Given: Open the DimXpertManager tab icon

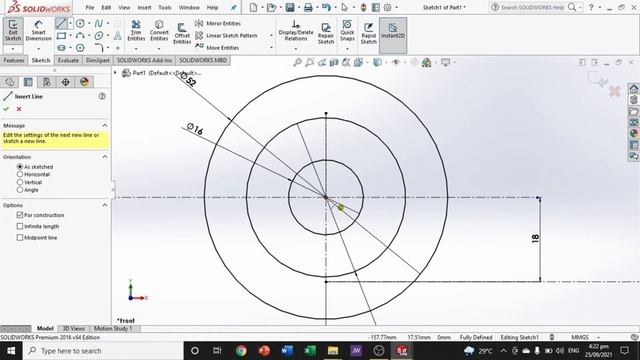Looking at the screenshot, I should (x=65, y=82).
